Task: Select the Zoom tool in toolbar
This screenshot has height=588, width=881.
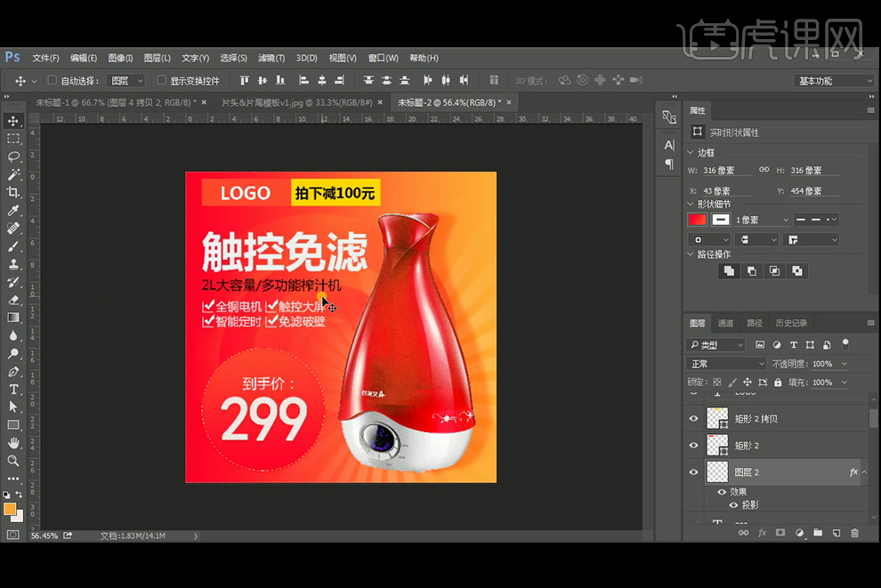Action: point(13,461)
